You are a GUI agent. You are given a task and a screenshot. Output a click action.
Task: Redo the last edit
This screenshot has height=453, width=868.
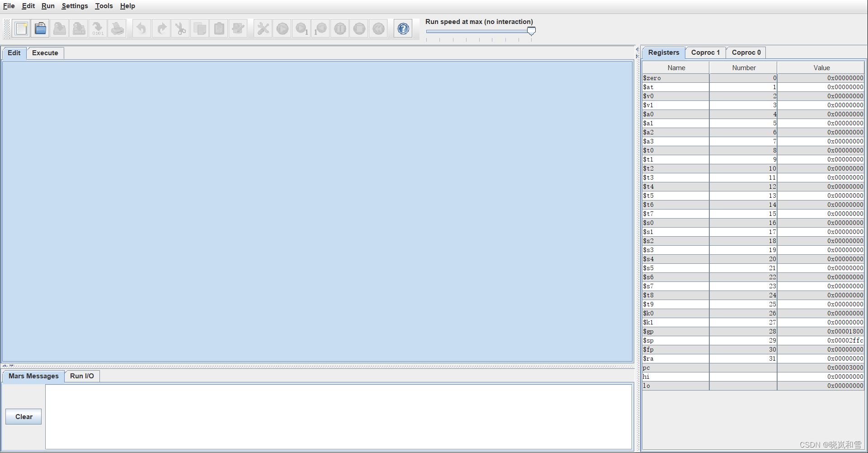click(161, 28)
